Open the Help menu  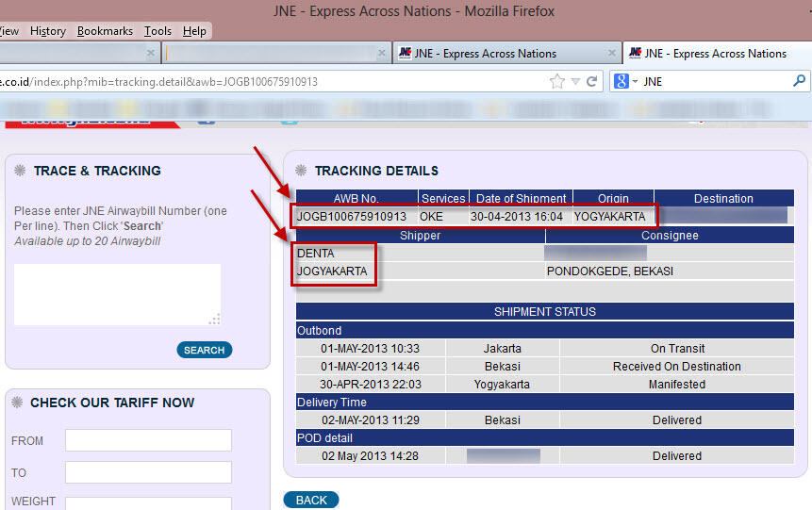(194, 31)
